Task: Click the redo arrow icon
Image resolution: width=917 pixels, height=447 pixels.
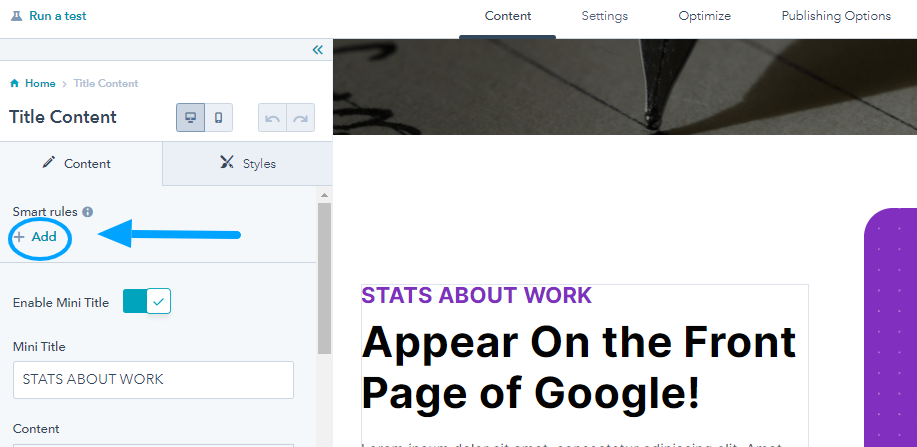Action: (x=301, y=118)
